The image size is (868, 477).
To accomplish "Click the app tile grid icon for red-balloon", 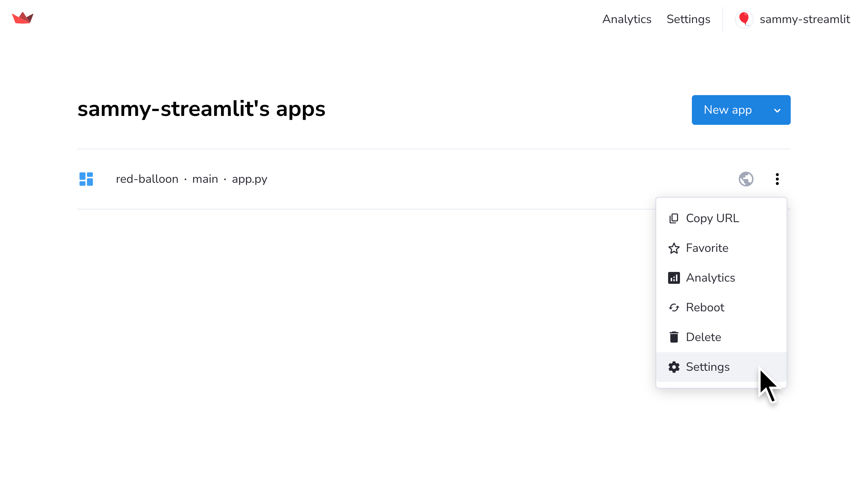I will click(86, 179).
